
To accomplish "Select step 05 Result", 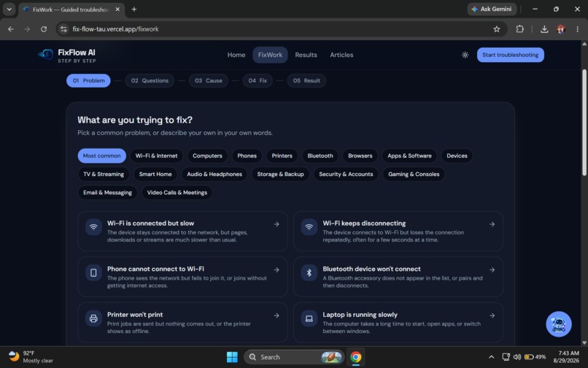I will coord(306,81).
